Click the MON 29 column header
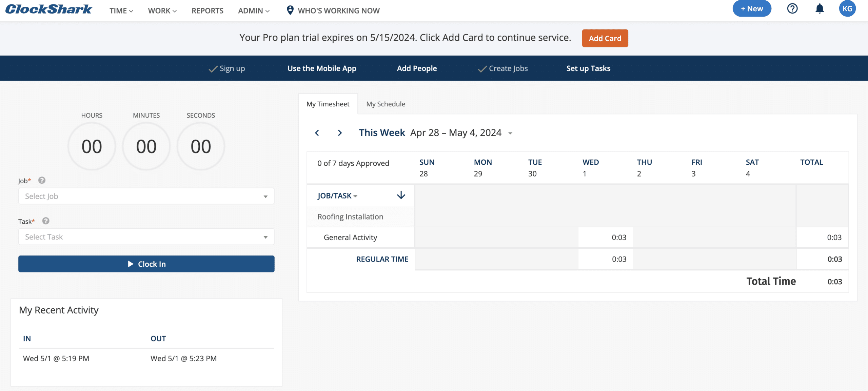The width and height of the screenshot is (868, 391). coord(483,168)
